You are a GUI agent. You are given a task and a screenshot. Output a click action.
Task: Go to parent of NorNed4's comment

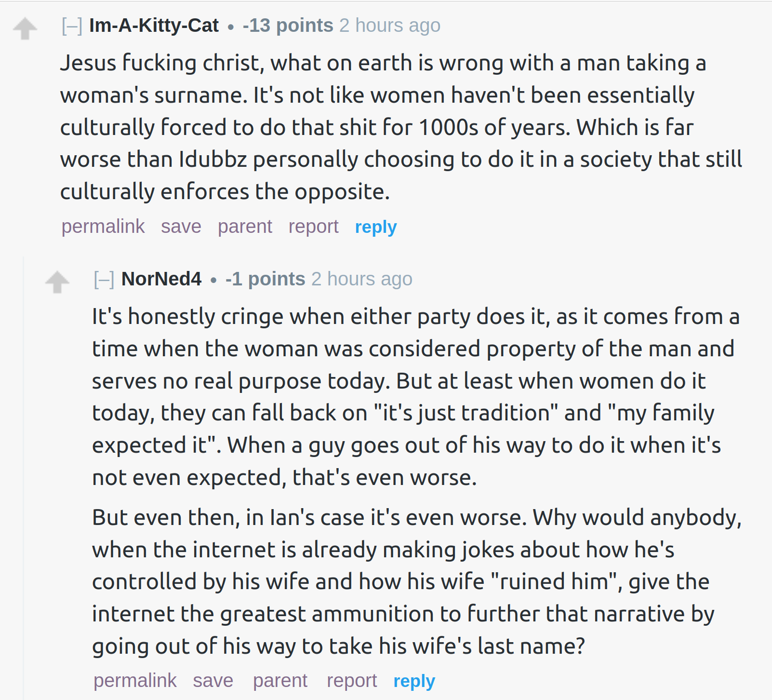(x=280, y=680)
